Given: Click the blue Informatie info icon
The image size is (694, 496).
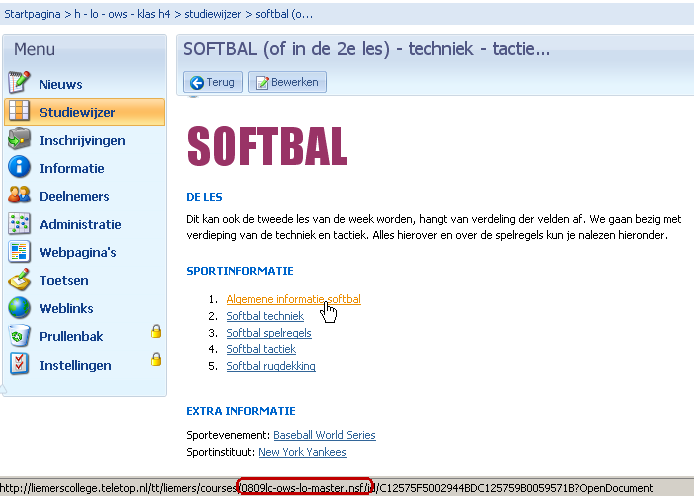Looking at the screenshot, I should [x=19, y=167].
